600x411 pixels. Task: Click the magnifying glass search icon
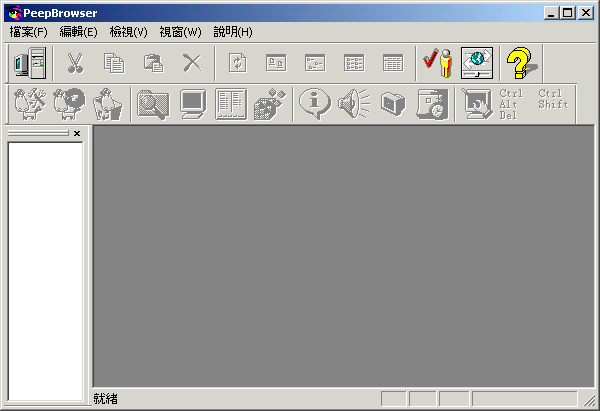tap(152, 104)
